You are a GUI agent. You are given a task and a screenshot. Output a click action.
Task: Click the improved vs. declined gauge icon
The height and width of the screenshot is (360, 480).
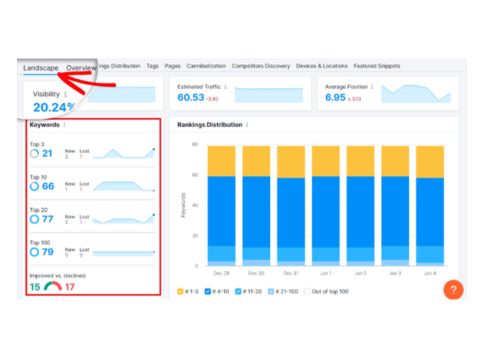53,286
